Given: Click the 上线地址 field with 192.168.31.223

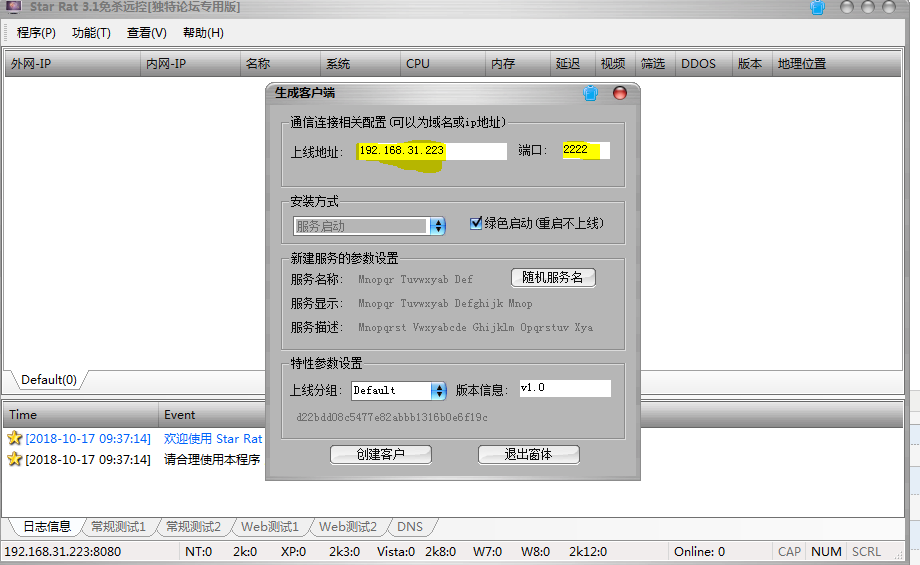Looking at the screenshot, I should coord(431,151).
